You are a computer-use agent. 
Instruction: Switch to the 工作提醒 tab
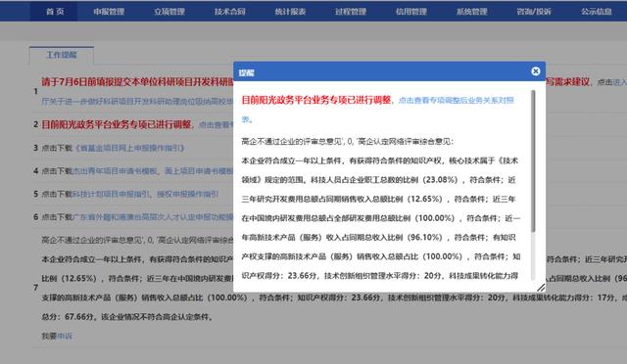click(x=62, y=55)
